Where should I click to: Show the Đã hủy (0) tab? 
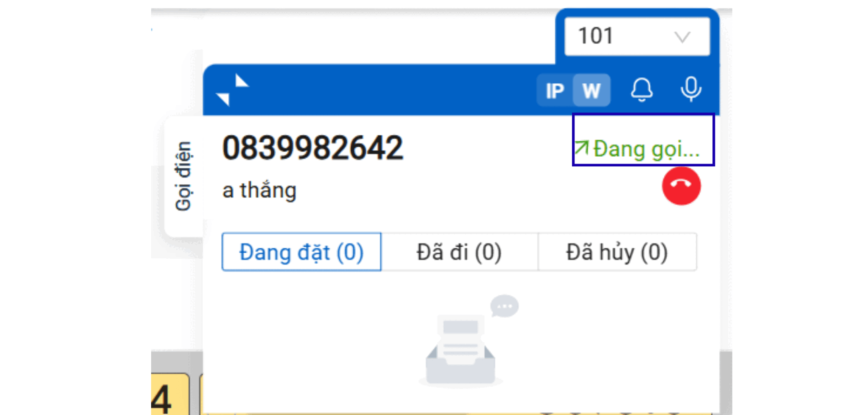coord(617,252)
